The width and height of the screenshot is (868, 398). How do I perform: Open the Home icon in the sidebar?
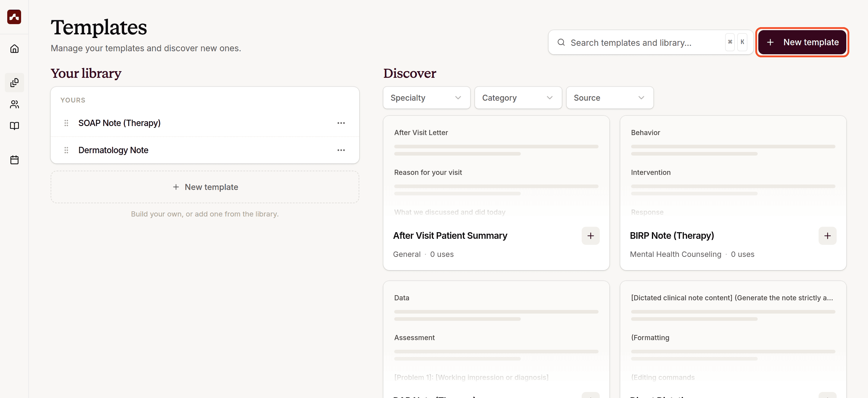(14, 49)
